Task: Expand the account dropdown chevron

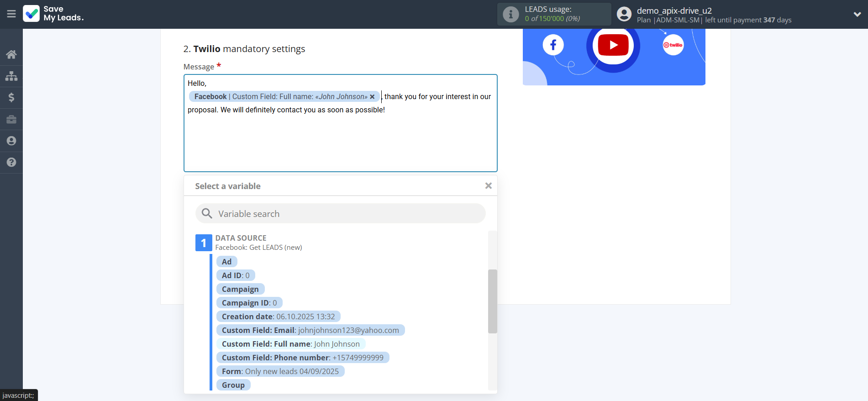Action: click(857, 15)
